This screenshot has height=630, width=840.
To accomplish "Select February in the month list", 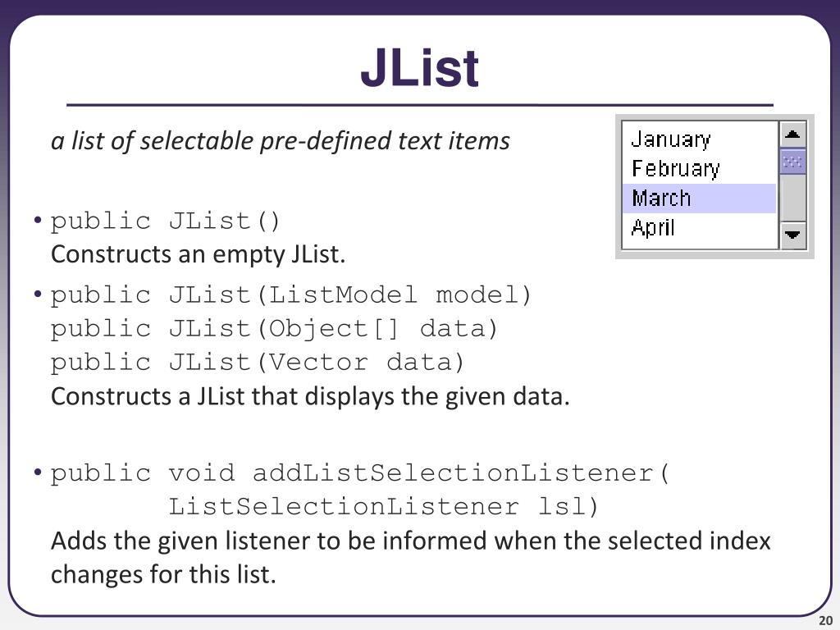I will coord(700,169).
